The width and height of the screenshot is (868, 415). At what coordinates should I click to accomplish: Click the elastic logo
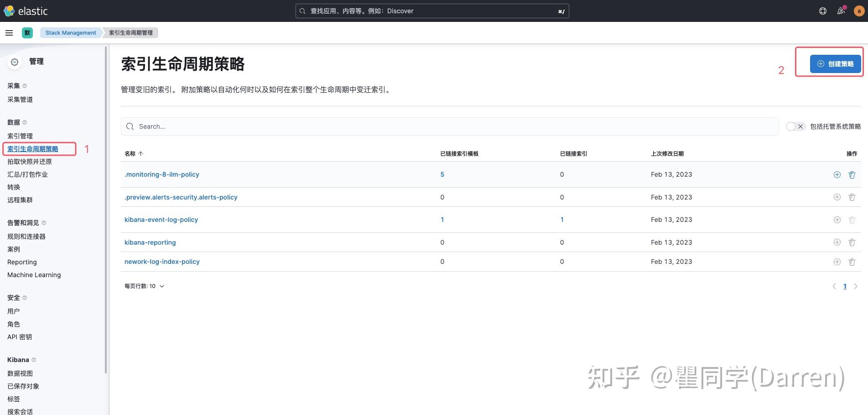coord(26,11)
